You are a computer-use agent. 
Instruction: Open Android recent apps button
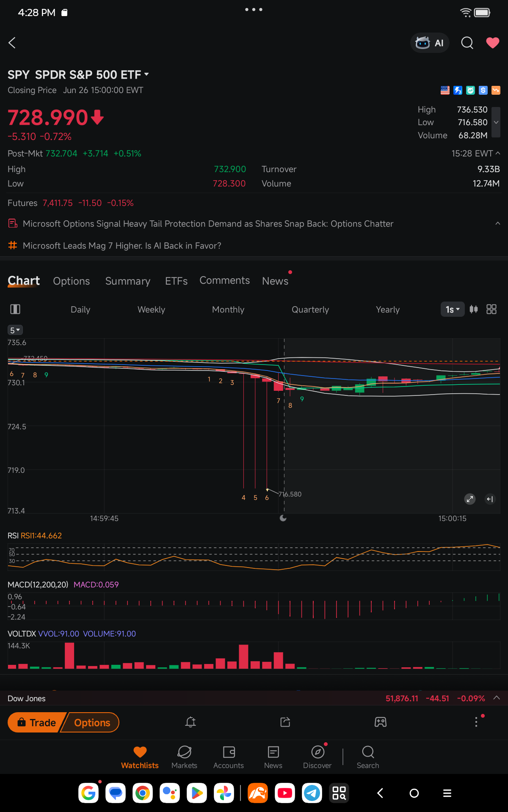click(447, 793)
